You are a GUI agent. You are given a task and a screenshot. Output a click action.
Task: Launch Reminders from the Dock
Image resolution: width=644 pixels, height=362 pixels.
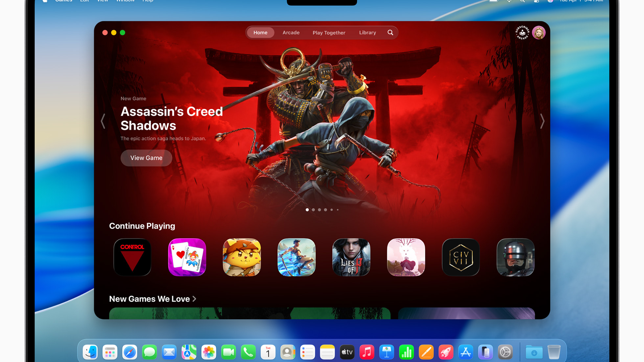click(x=308, y=352)
